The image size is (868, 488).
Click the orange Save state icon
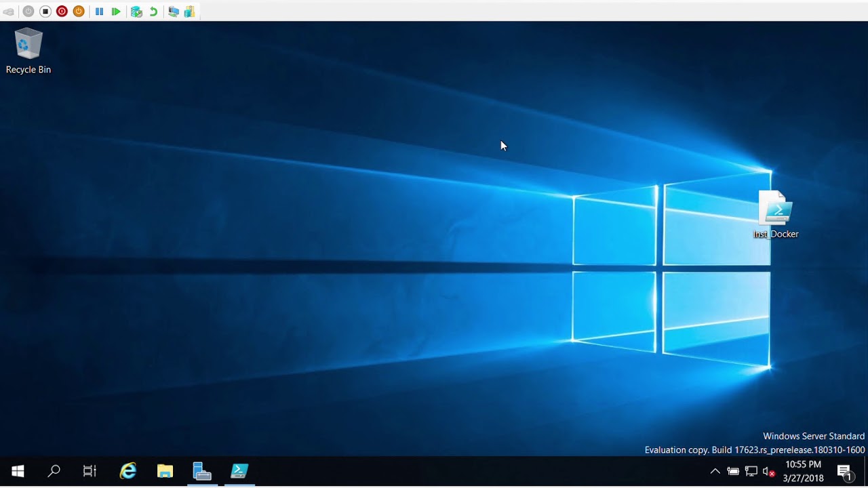click(x=79, y=12)
